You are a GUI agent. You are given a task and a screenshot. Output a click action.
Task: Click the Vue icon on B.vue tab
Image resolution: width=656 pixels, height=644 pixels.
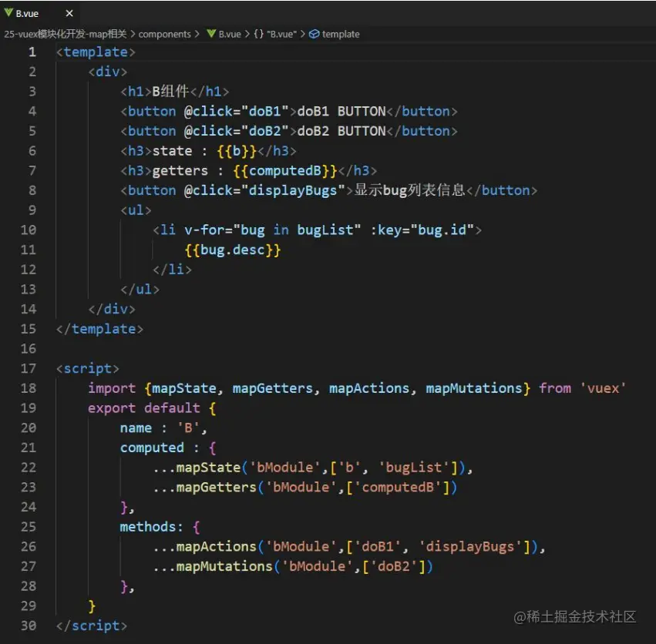[x=8, y=13]
